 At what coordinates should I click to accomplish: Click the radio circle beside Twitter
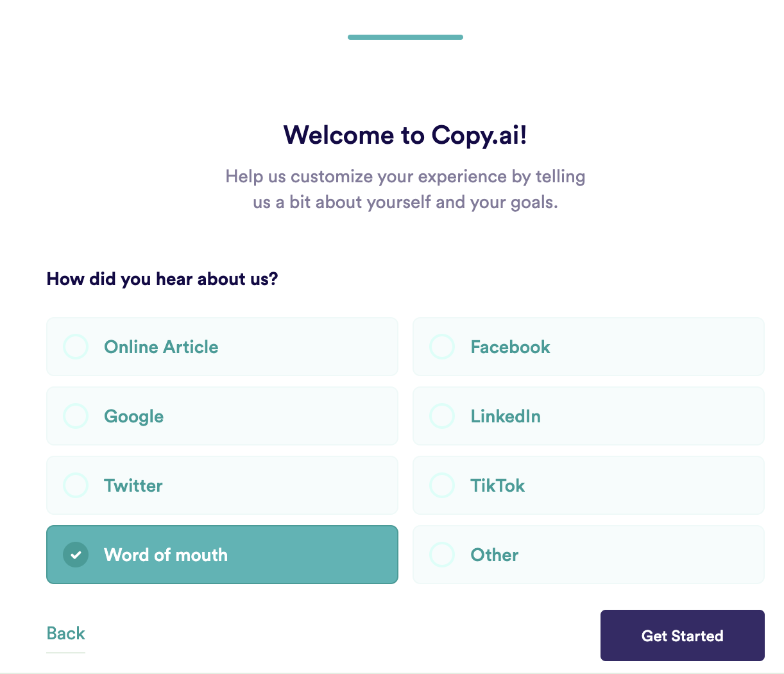tap(76, 485)
